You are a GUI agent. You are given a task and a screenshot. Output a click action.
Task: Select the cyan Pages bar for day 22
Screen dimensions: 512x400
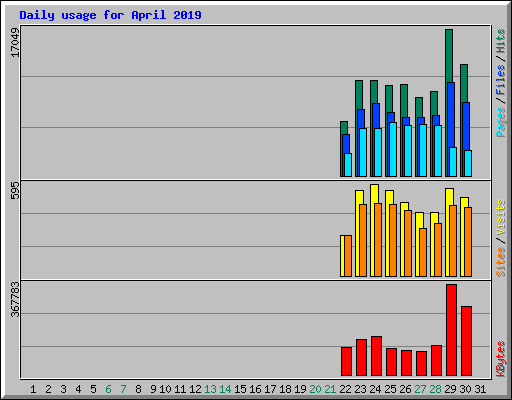348,165
